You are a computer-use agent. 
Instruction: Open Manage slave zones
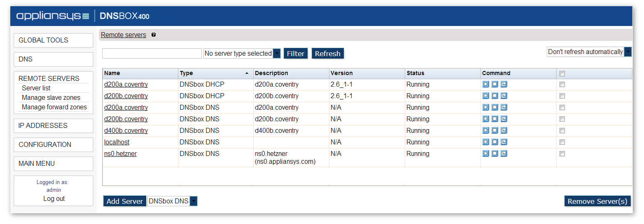[x=51, y=98]
